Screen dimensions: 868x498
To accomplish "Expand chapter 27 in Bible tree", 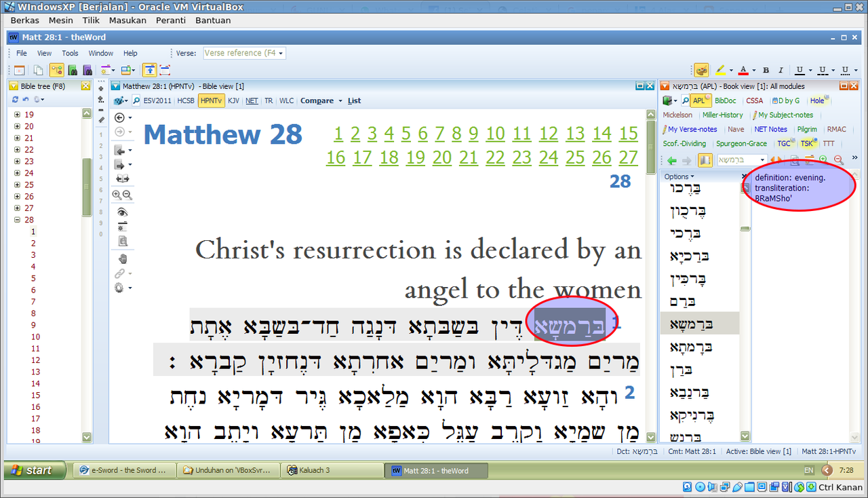I will 17,208.
